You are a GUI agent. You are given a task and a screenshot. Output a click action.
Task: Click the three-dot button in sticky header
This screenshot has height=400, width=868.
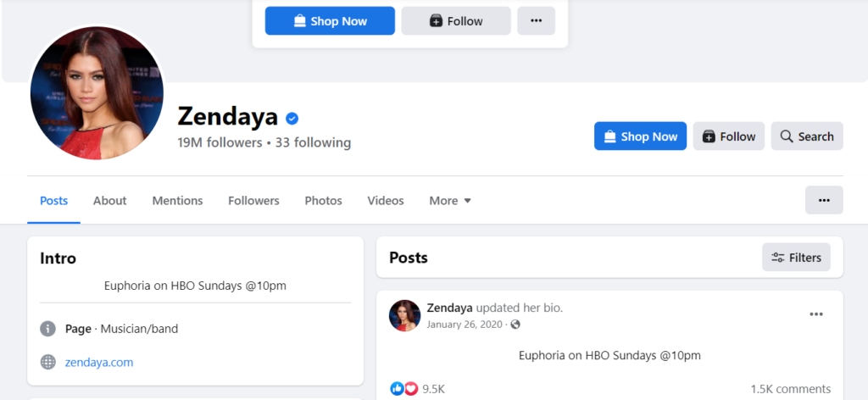click(536, 21)
